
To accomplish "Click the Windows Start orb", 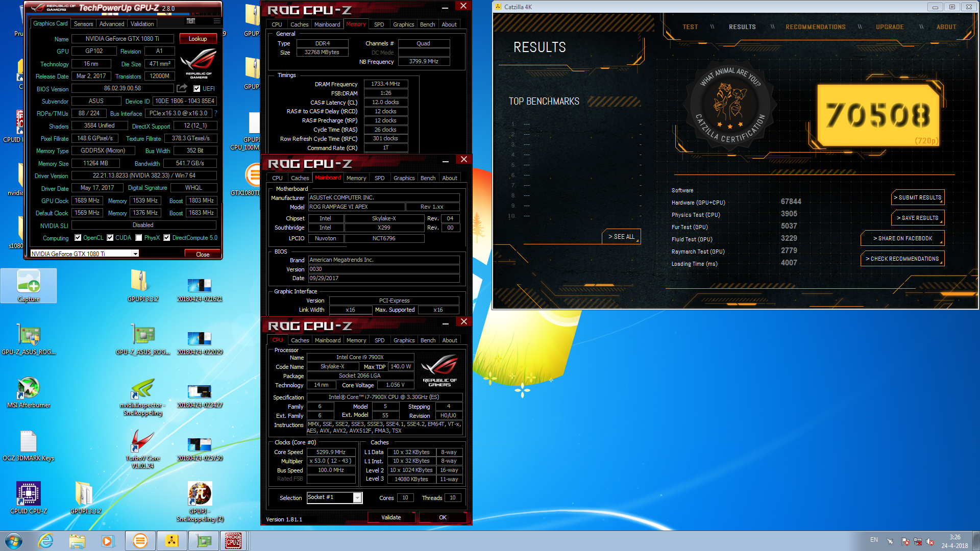I will [x=14, y=541].
